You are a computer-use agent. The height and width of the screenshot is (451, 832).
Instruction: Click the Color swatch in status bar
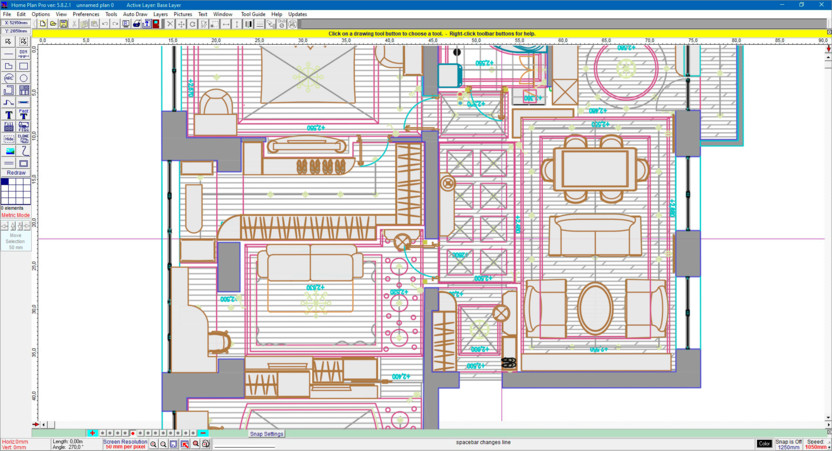point(764,443)
